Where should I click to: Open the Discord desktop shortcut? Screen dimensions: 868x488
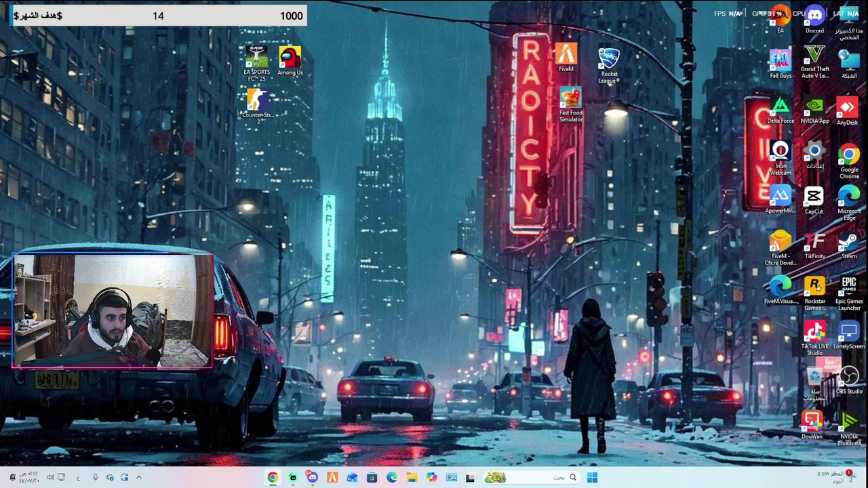[814, 19]
